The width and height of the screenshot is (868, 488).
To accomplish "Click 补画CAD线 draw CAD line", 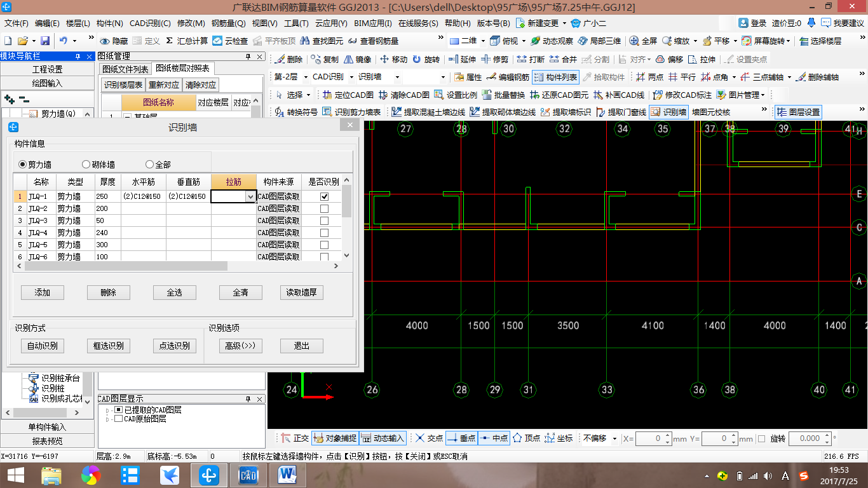I will (619, 95).
